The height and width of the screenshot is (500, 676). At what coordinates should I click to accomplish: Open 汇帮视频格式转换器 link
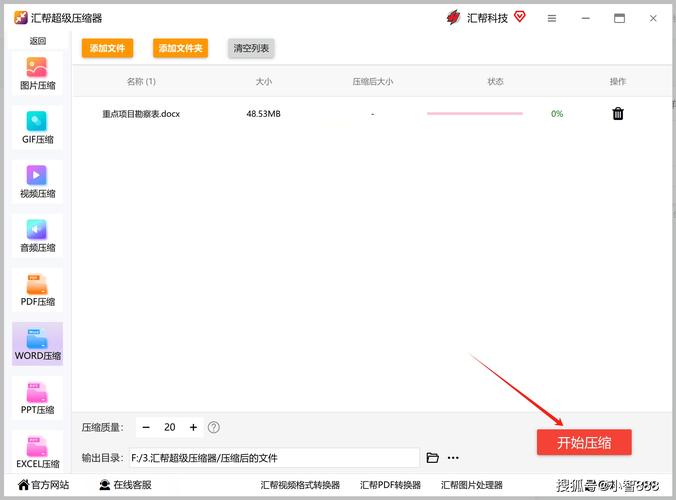(300, 485)
